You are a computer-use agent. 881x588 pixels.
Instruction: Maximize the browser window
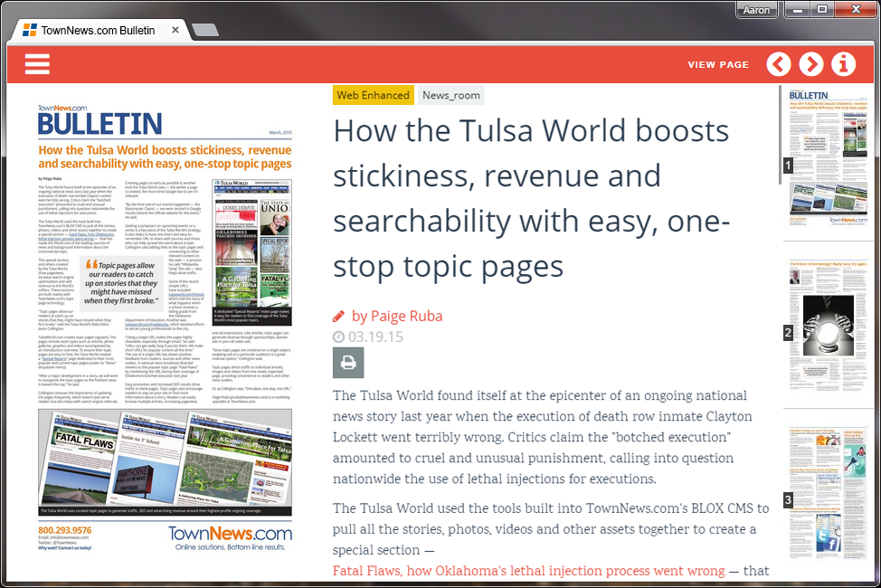[x=822, y=9]
